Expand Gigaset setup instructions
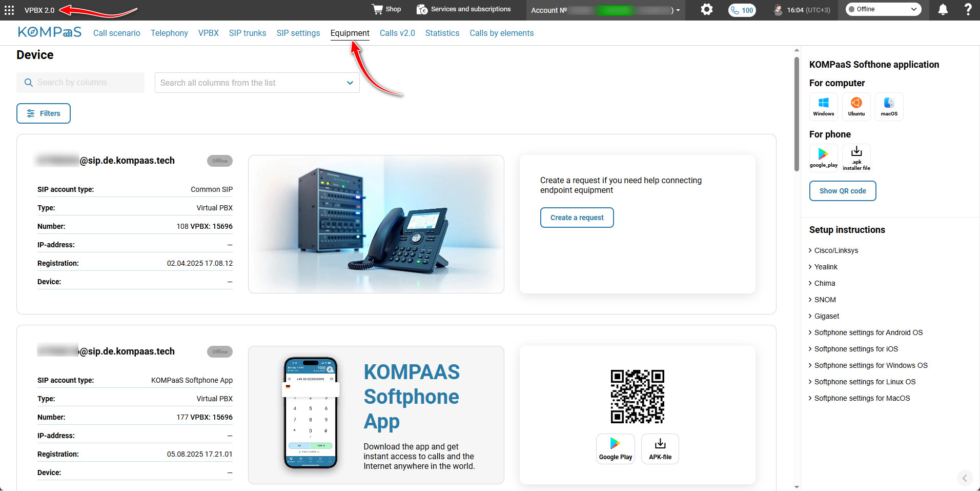The height and width of the screenshot is (491, 980). point(824,316)
